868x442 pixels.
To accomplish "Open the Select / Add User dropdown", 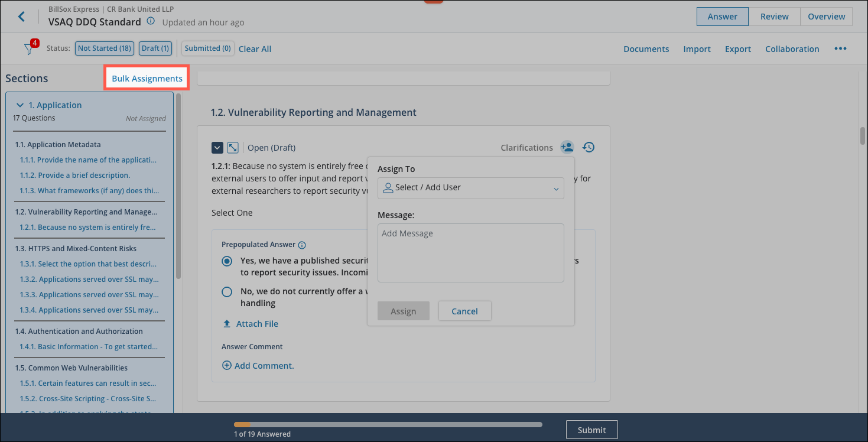I will tap(470, 188).
